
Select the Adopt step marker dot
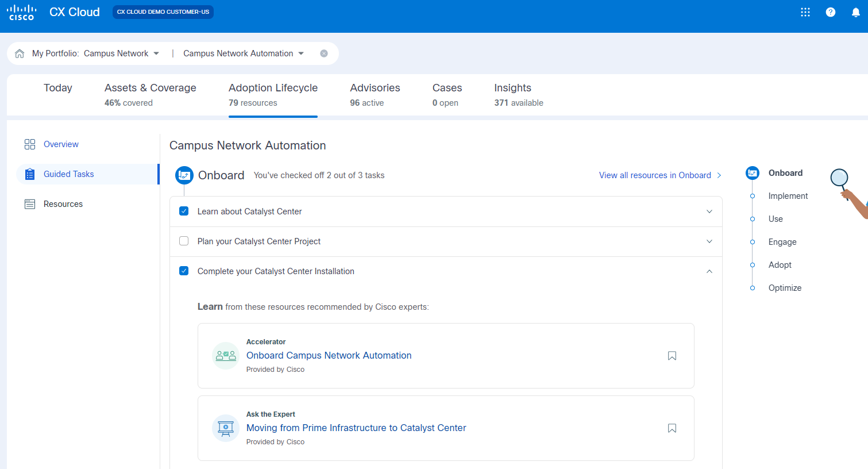point(753,265)
